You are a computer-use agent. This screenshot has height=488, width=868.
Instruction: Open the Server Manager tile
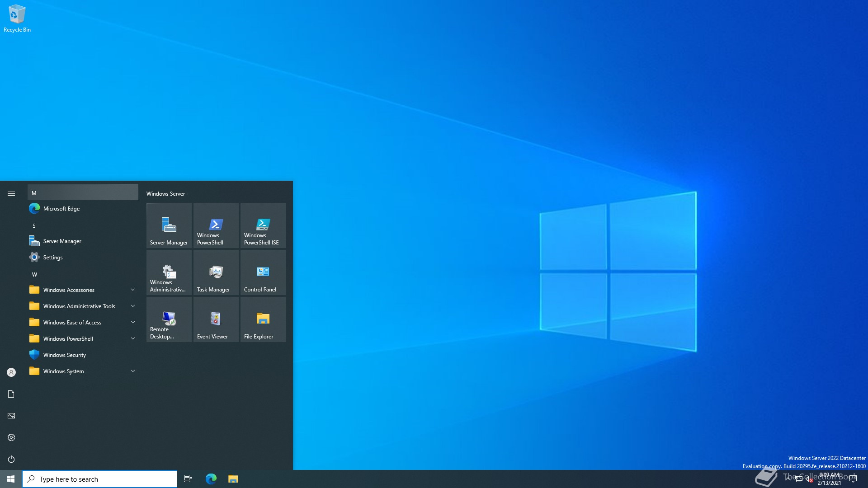click(x=169, y=225)
